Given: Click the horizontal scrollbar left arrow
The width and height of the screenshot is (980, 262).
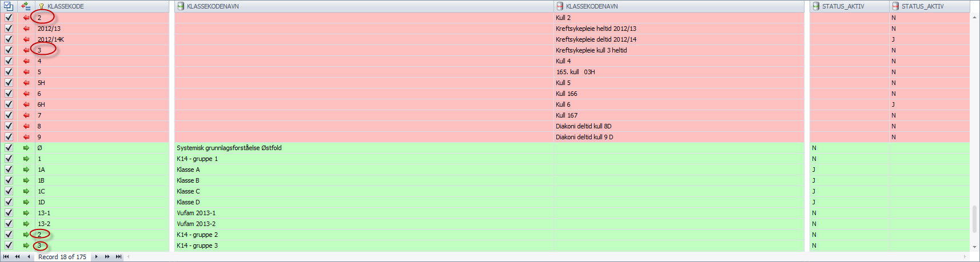Looking at the screenshot, I should click(x=128, y=257).
